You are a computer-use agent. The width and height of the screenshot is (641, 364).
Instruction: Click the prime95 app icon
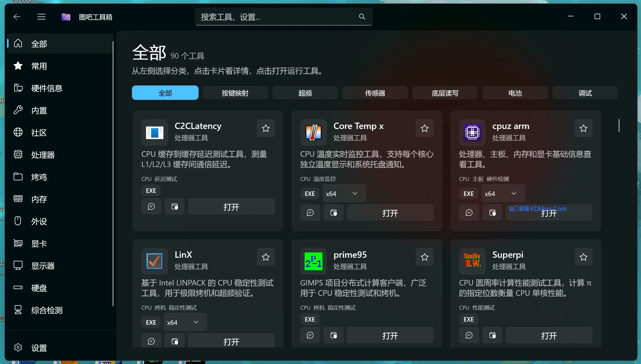tap(314, 261)
